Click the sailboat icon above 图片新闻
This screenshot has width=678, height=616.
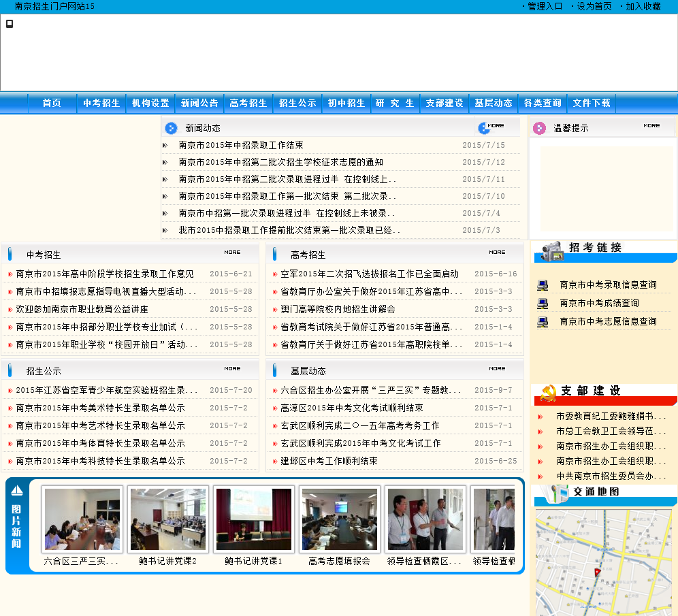point(16,491)
